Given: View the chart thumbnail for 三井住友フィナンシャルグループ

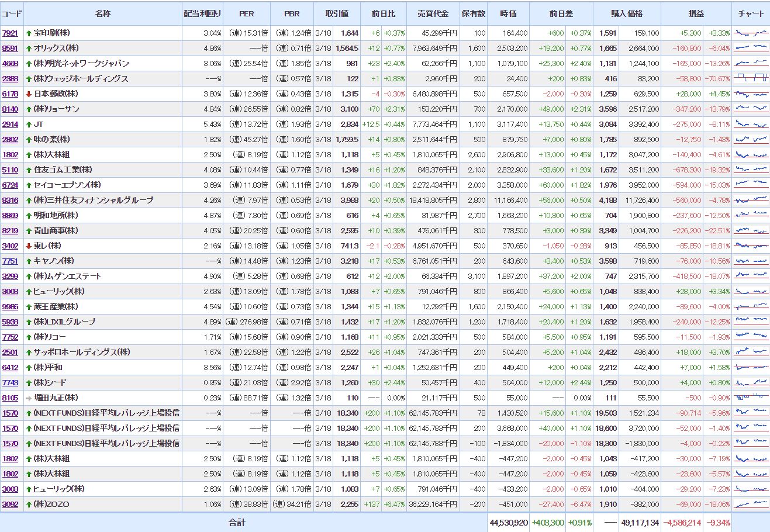Looking at the screenshot, I should [x=751, y=200].
